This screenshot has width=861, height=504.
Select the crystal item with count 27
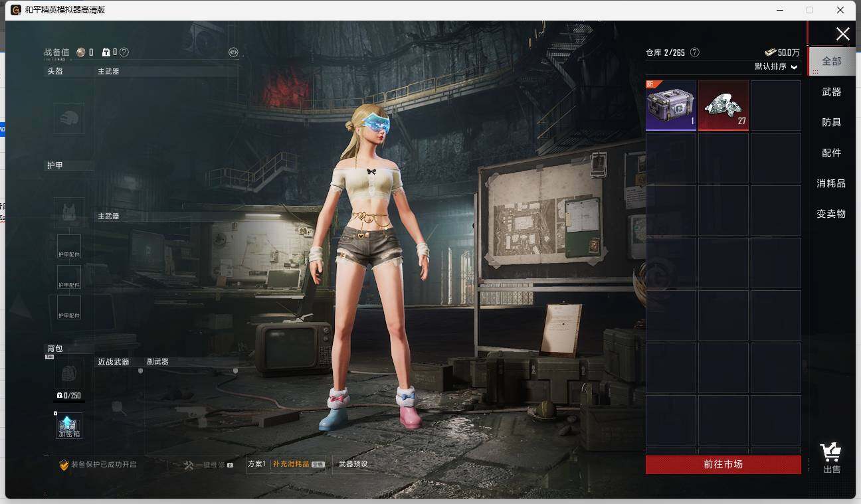pyautogui.click(x=723, y=106)
